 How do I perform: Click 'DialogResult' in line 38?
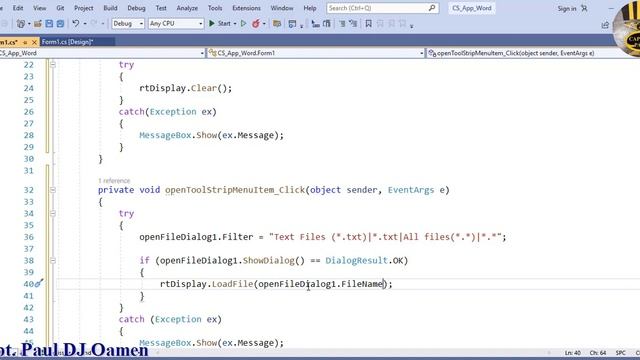pyautogui.click(x=356, y=260)
